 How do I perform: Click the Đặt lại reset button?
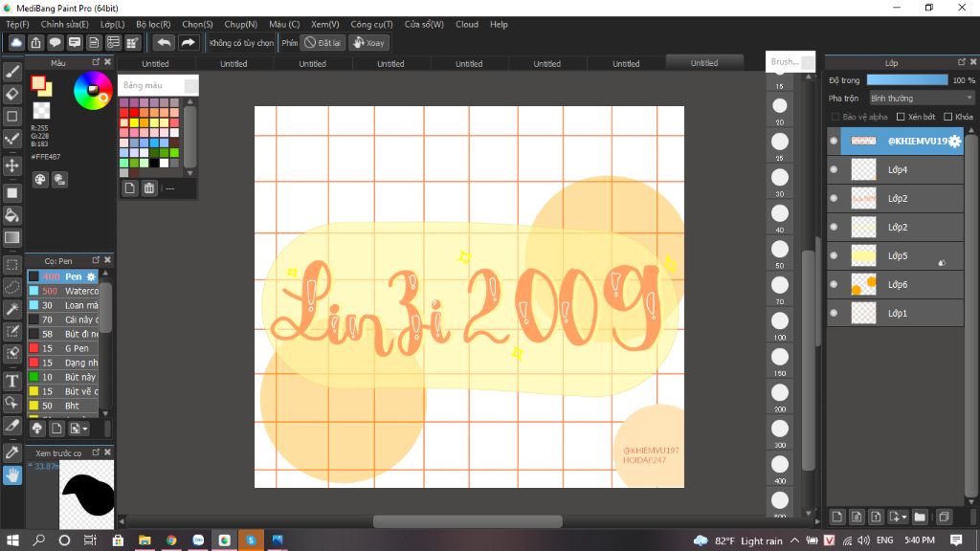pos(323,42)
